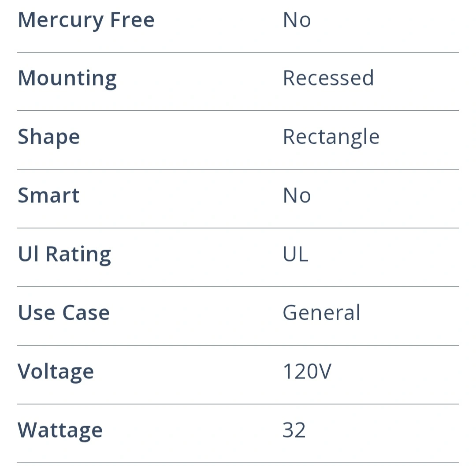Click the Mercury Free label

[x=86, y=20]
